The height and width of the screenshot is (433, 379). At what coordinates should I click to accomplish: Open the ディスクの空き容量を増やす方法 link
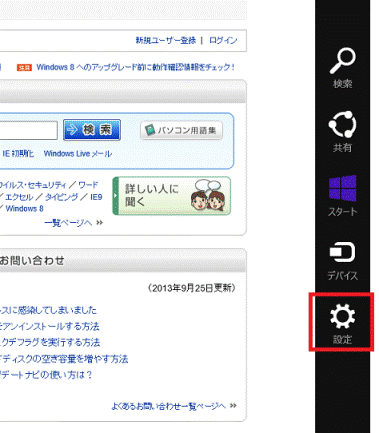(64, 359)
